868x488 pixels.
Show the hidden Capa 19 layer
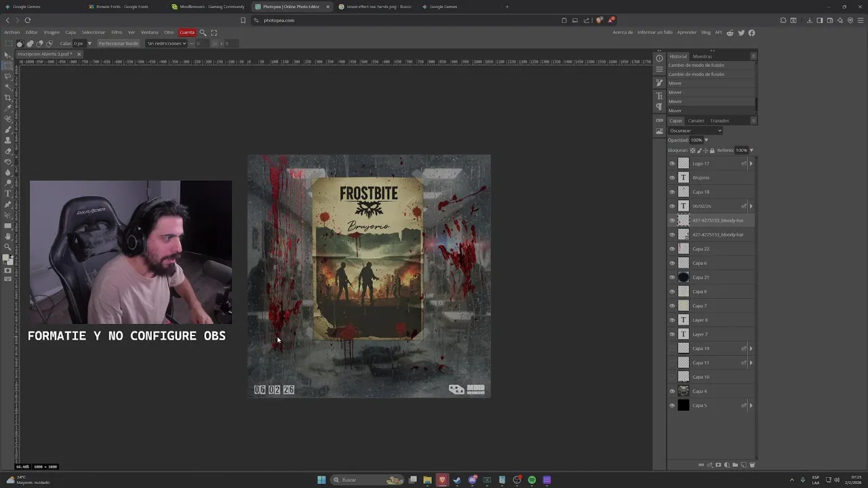pyautogui.click(x=672, y=348)
